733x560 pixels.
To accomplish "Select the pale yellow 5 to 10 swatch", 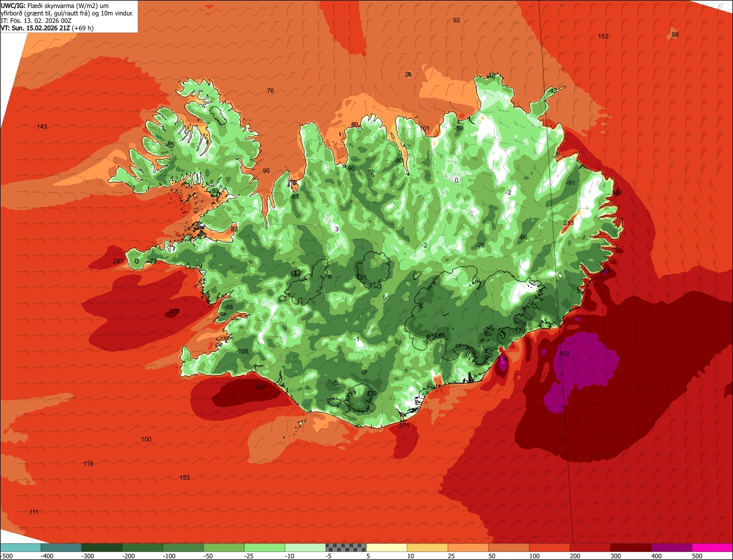I will 387,548.
